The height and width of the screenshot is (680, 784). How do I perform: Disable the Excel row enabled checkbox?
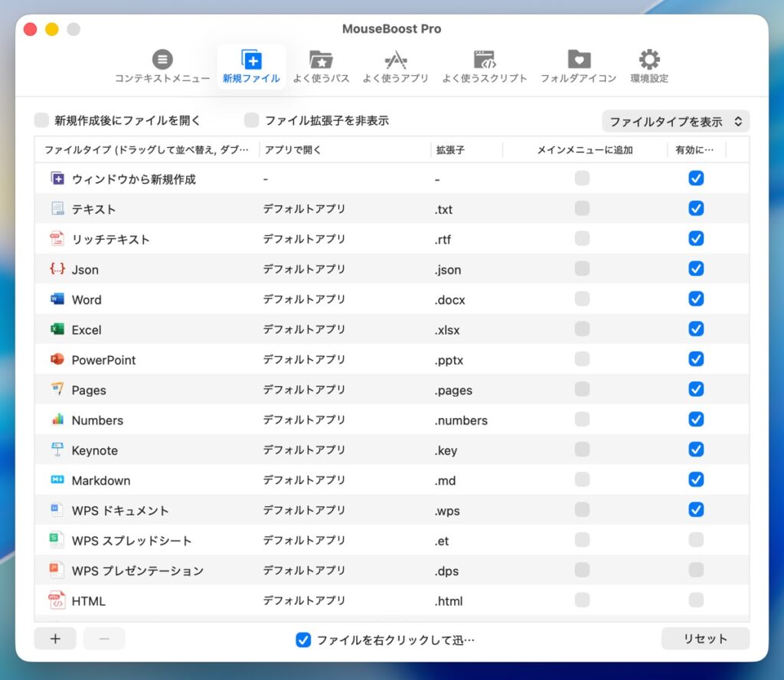point(696,329)
